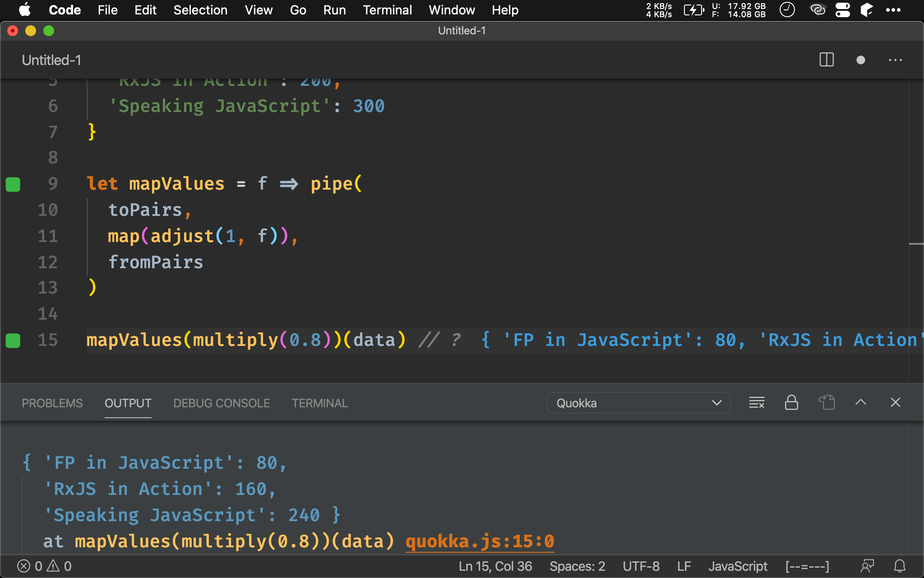Click the 'RxJS in Action': 160 output line

pos(160,489)
